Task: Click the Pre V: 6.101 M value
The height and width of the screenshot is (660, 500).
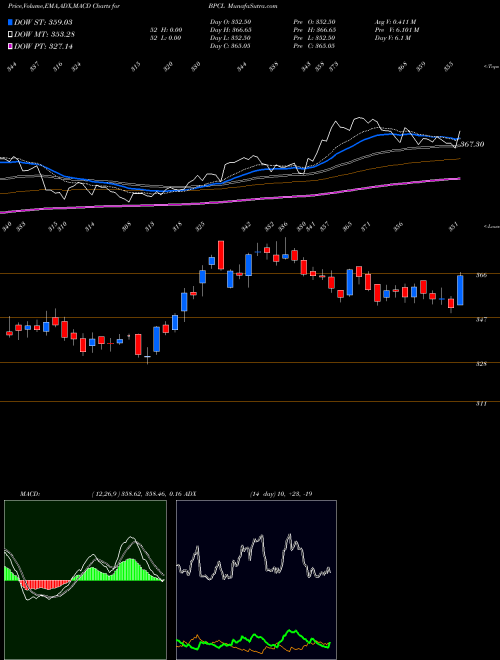Action: click(x=397, y=30)
